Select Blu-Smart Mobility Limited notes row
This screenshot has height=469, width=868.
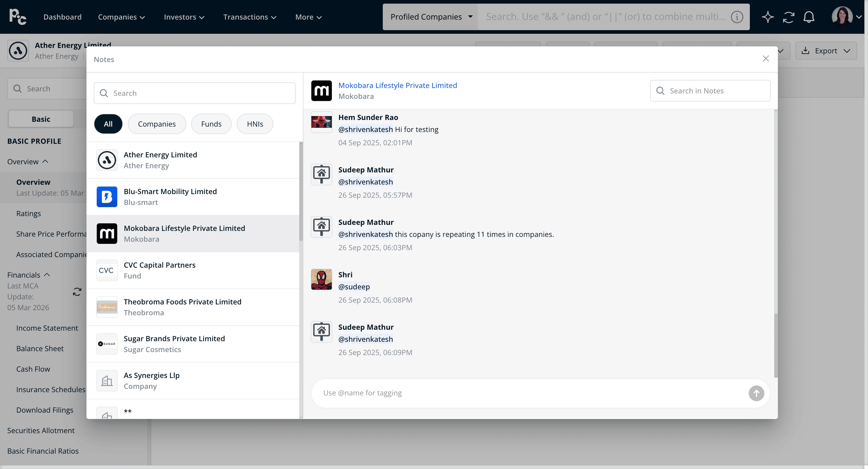(x=193, y=197)
